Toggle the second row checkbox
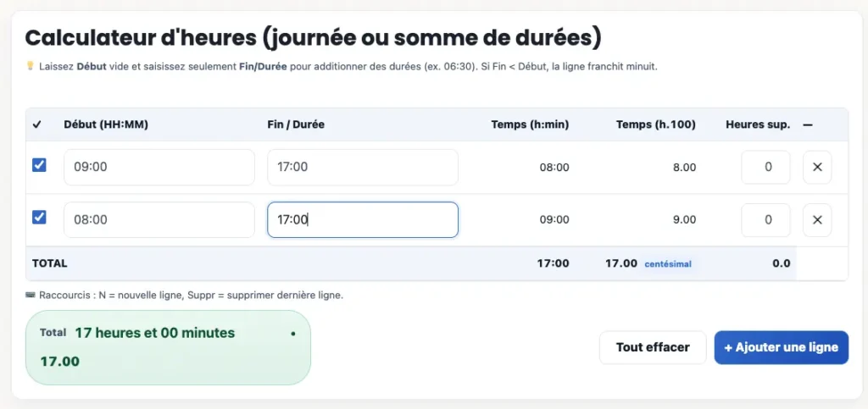 [39, 218]
